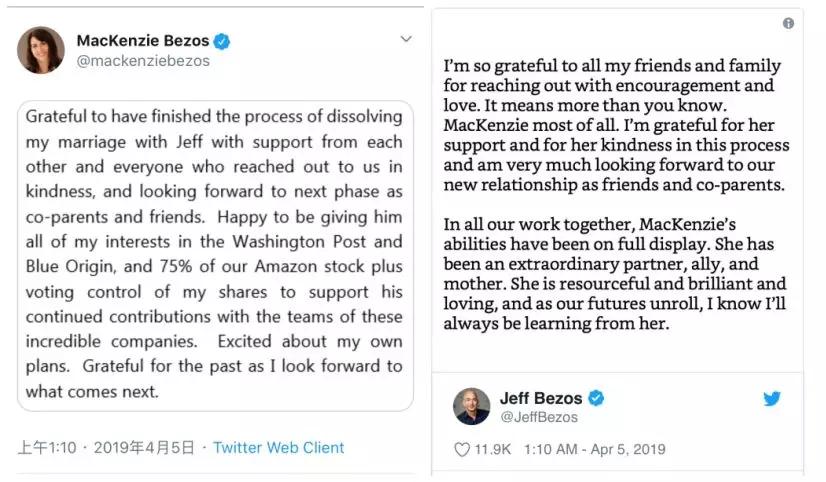
Task: Click the info icon above Jeff's tweet
Action: [x=788, y=23]
